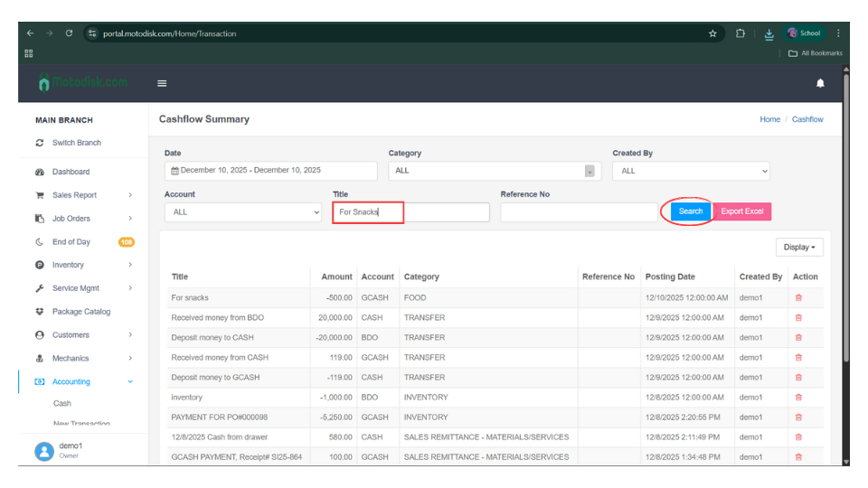Click trash icon for 'Received money from BDO'
Screen dimensions: 868x488
(x=798, y=317)
